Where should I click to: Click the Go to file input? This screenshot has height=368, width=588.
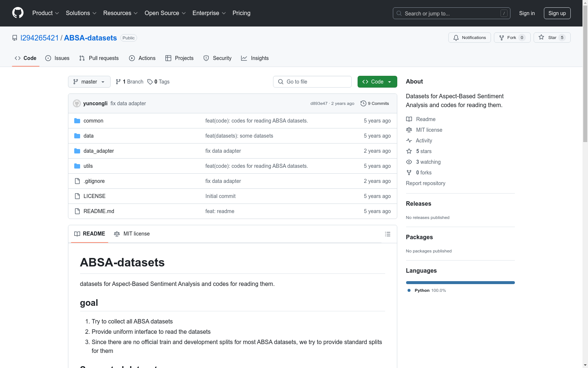(312, 82)
